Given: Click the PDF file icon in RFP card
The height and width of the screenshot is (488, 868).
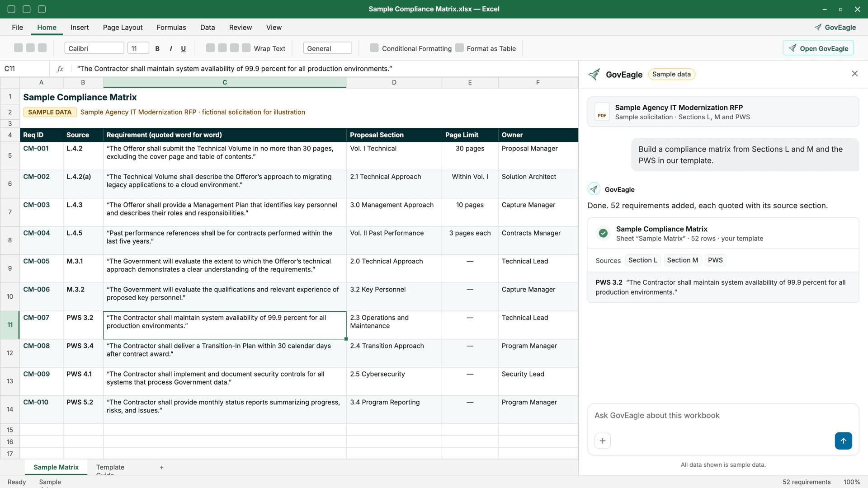Looking at the screenshot, I should click(602, 112).
